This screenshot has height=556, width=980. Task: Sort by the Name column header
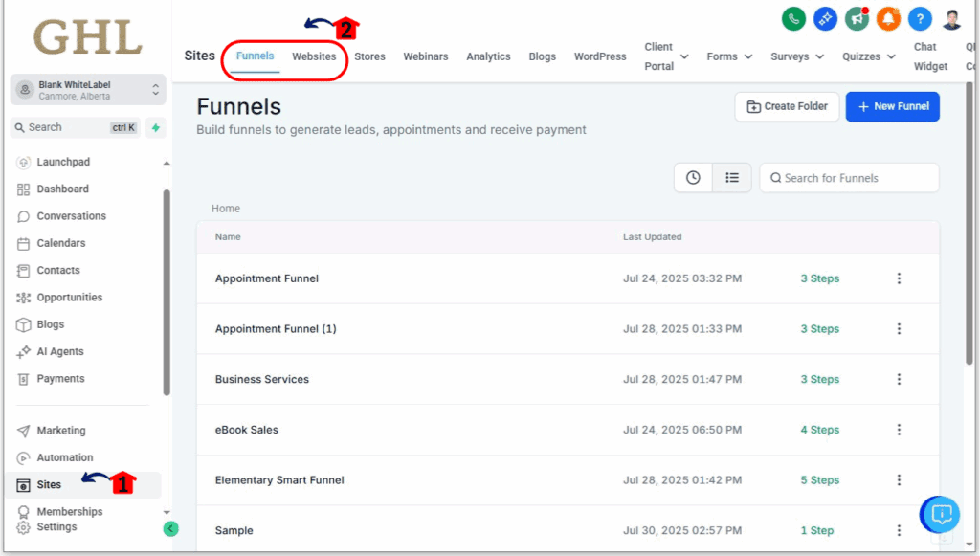tap(228, 236)
